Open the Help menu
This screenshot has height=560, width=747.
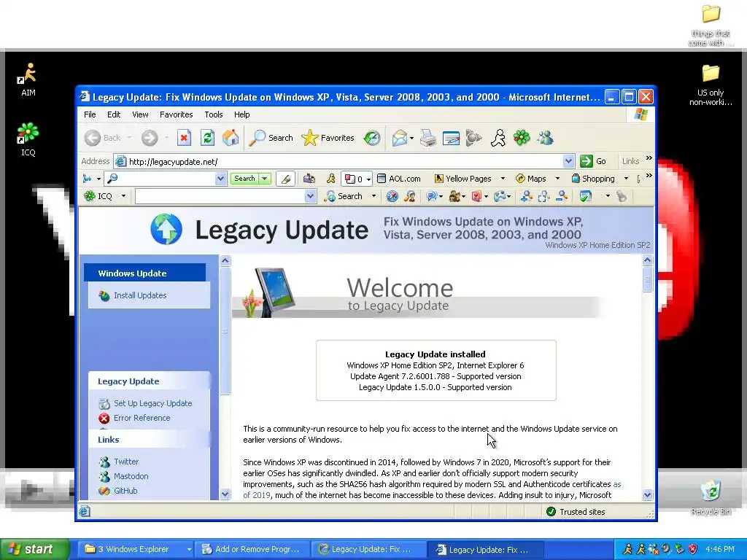tap(241, 114)
